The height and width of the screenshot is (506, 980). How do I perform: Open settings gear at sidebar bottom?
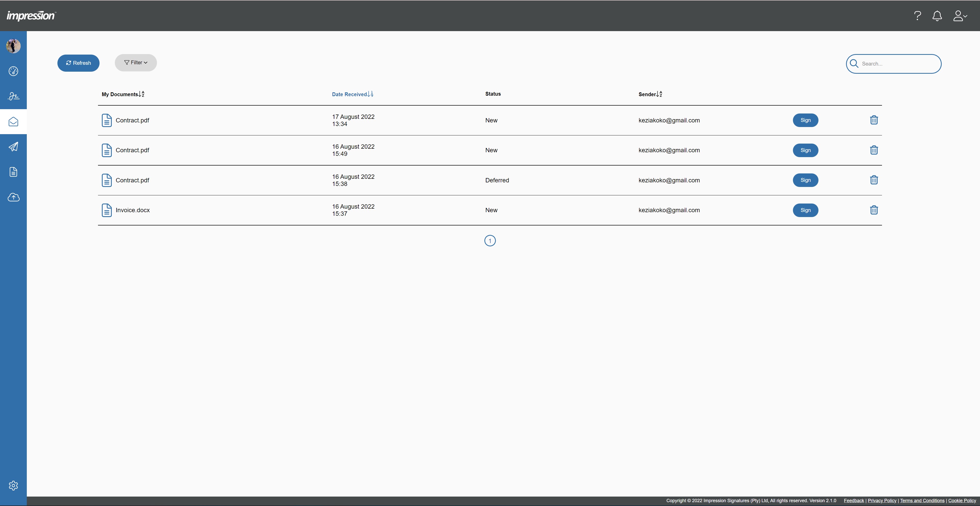coord(13,486)
